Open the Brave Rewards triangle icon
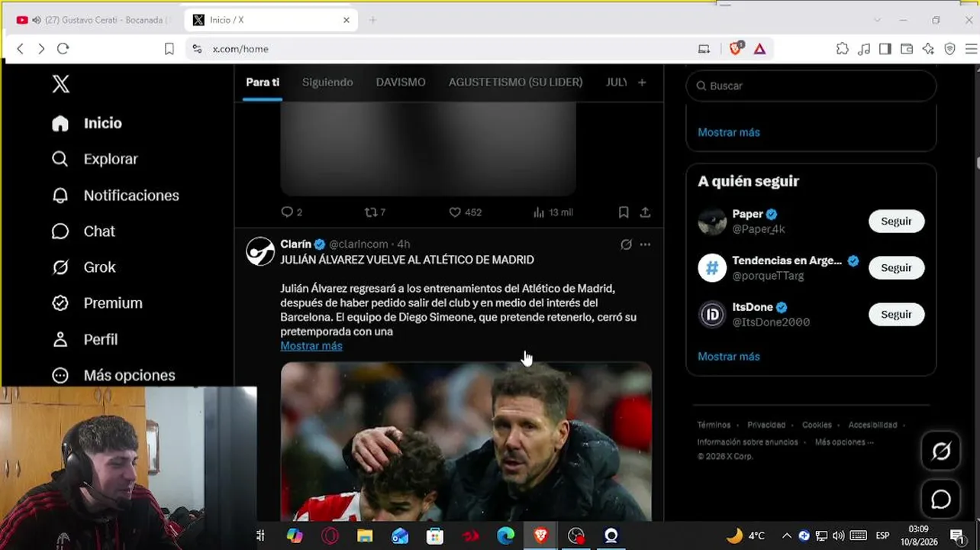Viewport: 980px width, 550px height. click(x=759, y=49)
